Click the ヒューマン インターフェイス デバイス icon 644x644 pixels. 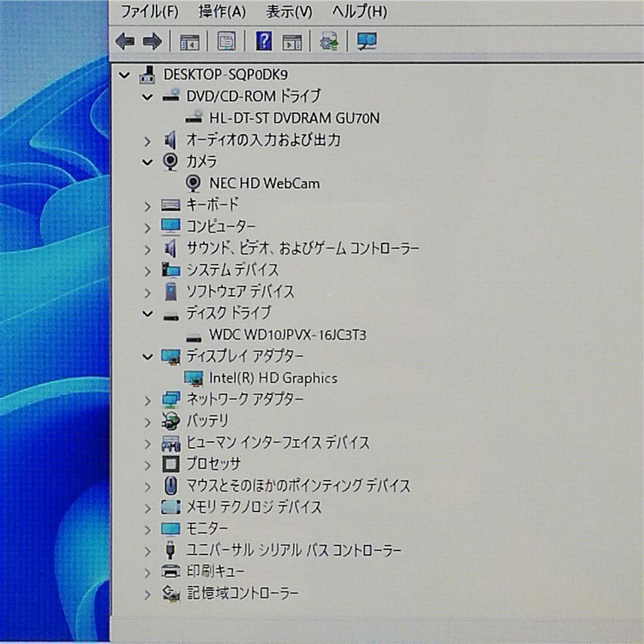tap(171, 443)
